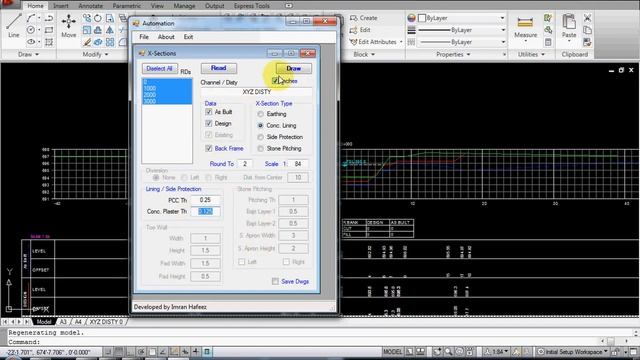
Task: Select the Conc. Lining radio option
Action: [260, 125]
